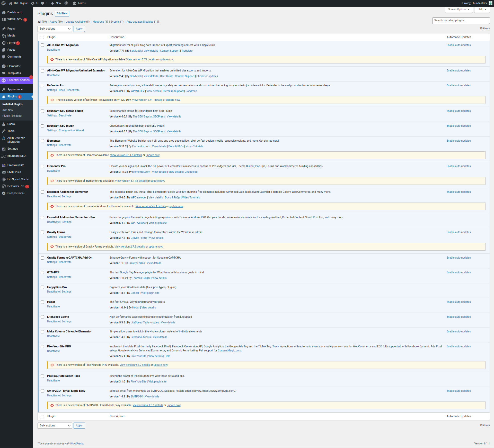This screenshot has width=494, height=448.
Task: Click the comments bubble icon in admin bar
Action: [42, 3]
